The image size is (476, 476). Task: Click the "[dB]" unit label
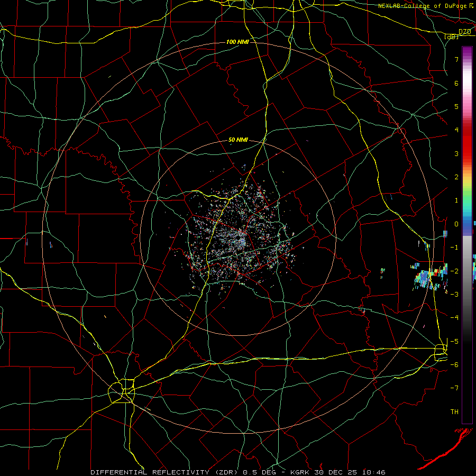click(x=451, y=36)
